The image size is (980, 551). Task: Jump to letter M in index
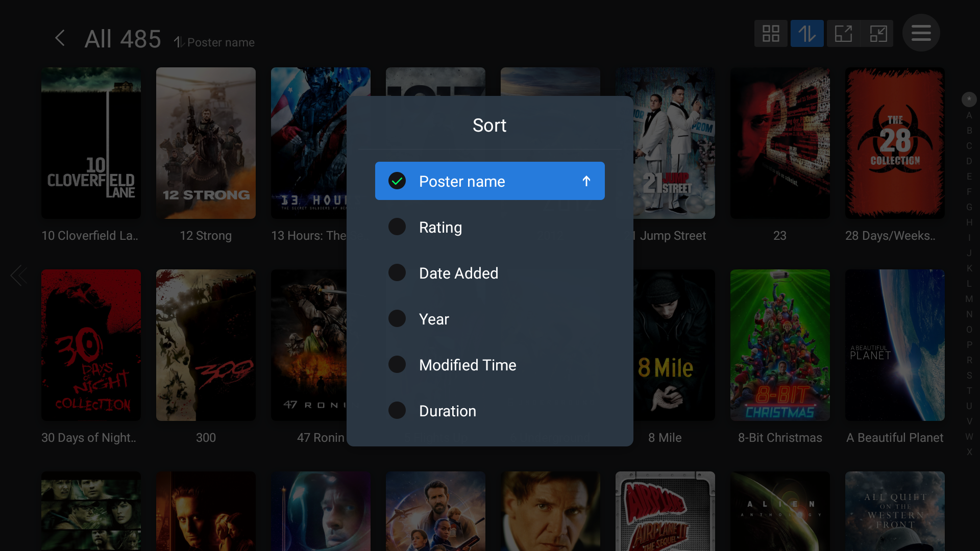point(969,299)
